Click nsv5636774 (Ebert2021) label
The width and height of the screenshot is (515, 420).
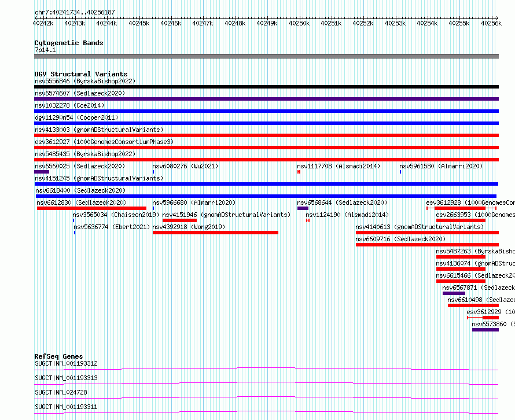[x=112, y=227]
